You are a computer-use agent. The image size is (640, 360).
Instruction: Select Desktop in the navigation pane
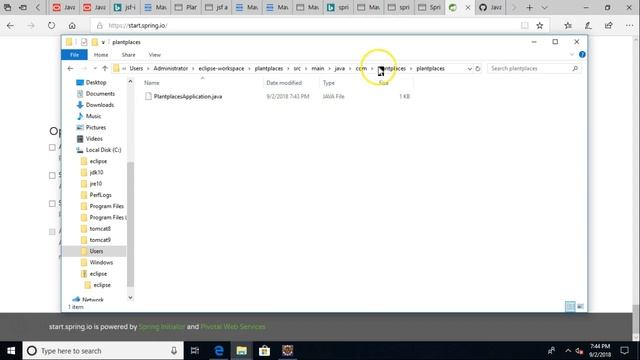[96, 82]
